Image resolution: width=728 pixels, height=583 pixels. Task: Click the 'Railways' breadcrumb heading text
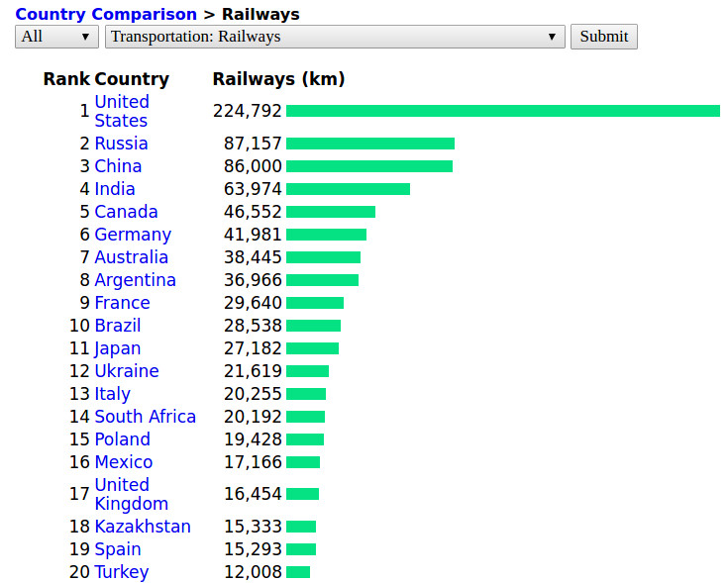point(260,14)
